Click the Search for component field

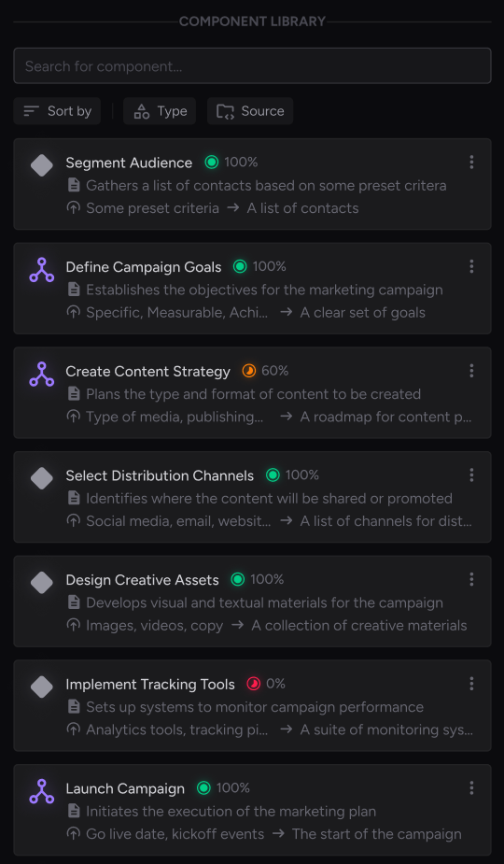pos(252,66)
